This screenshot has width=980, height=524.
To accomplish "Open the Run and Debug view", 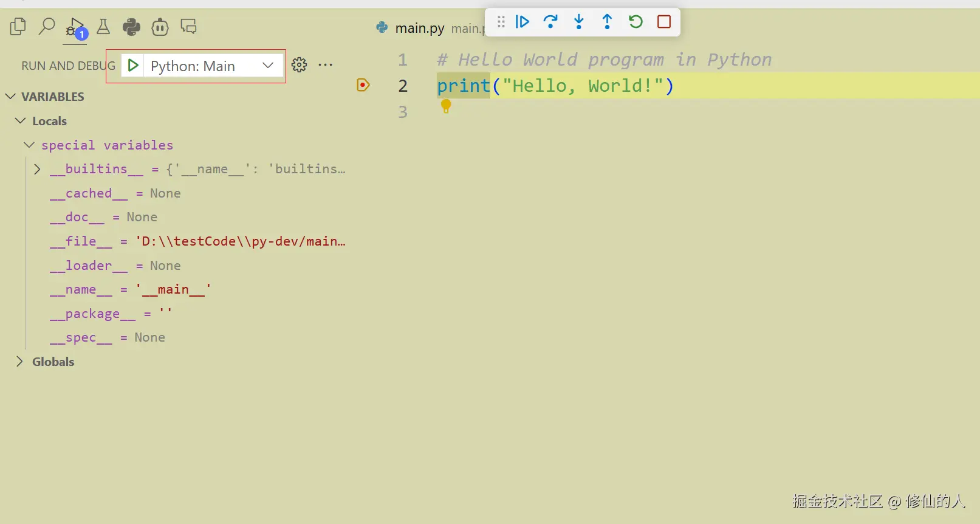I will pyautogui.click(x=76, y=28).
